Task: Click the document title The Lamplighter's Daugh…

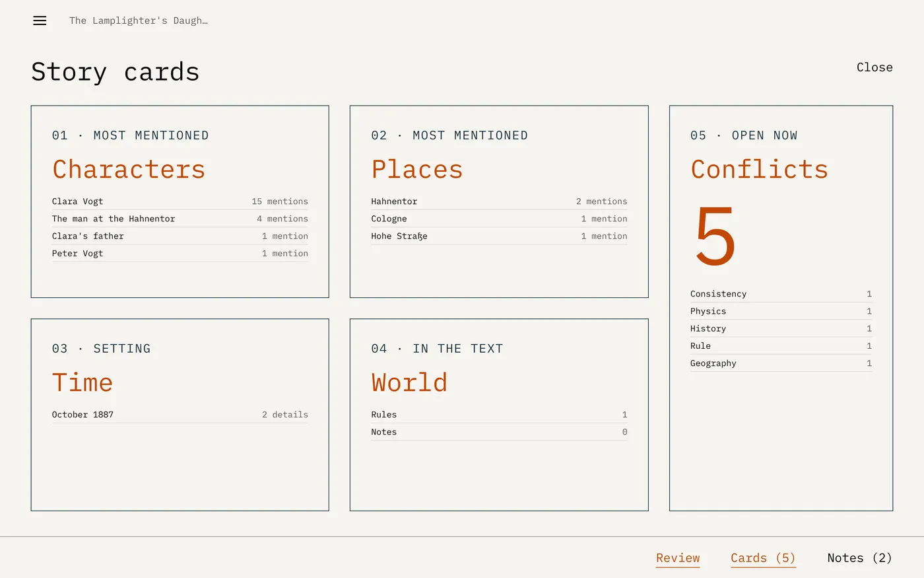Action: [139, 20]
